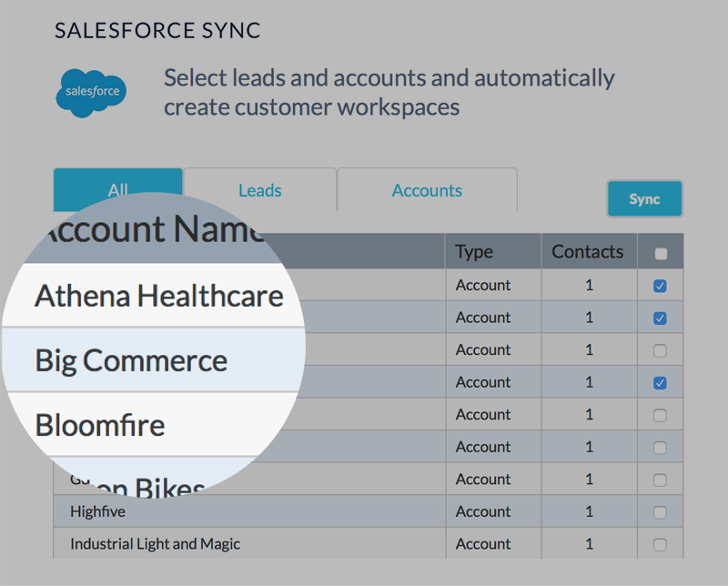Viewport: 728px width, 586px height.
Task: Toggle the select-all checkbox in table header
Action: pyautogui.click(x=661, y=254)
